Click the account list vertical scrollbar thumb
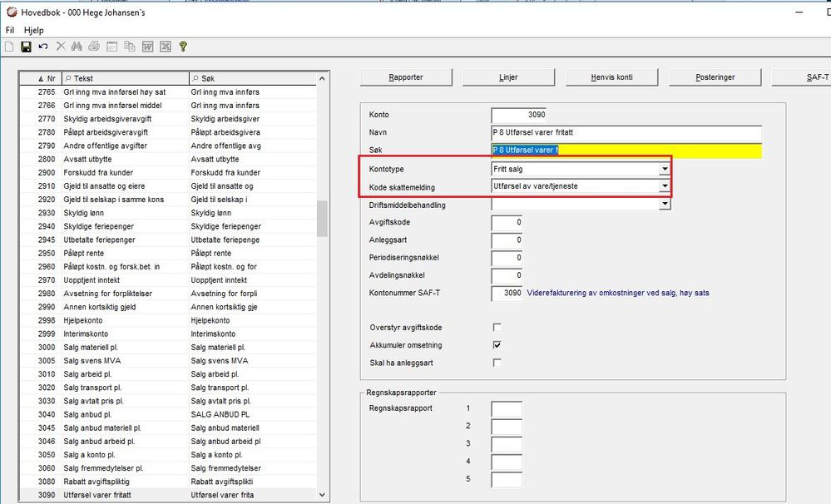This screenshot has height=504, width=831. [322, 219]
